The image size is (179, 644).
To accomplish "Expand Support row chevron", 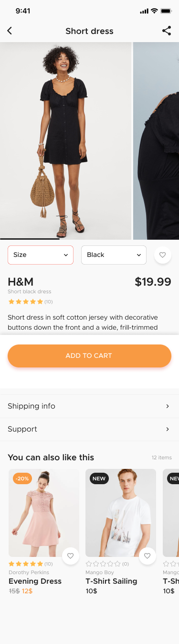I will pyautogui.click(x=168, y=429).
